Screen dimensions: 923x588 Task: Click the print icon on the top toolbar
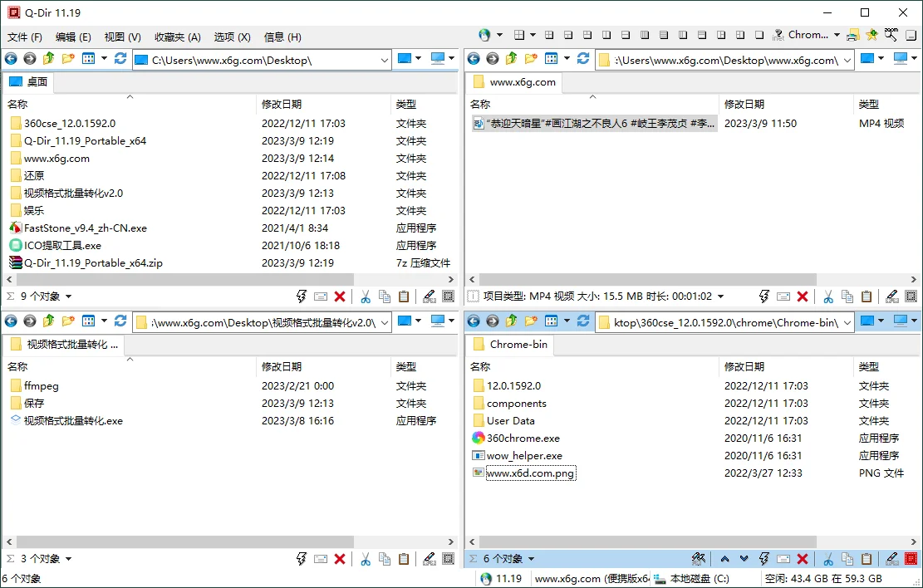pyautogui.click(x=852, y=35)
